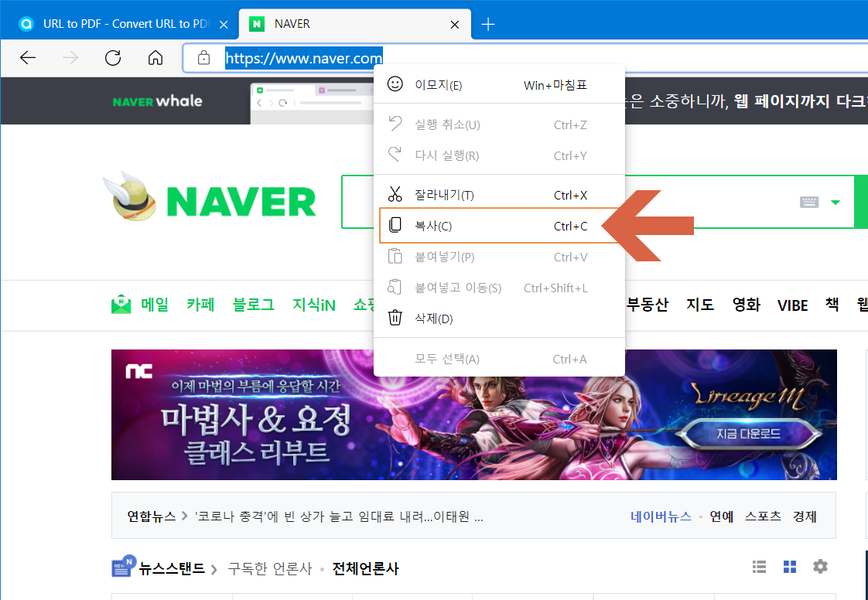Choose 실행 취소(U) menu entry
868x600 pixels.
point(499,124)
